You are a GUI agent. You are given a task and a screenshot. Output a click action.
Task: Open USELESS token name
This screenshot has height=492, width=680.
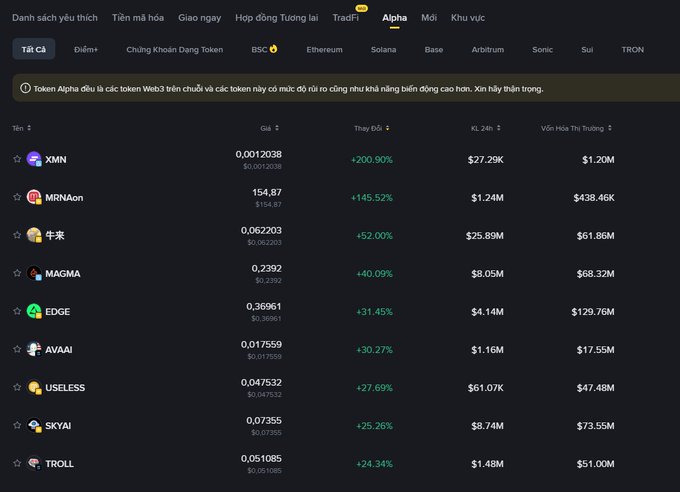pyautogui.click(x=65, y=388)
